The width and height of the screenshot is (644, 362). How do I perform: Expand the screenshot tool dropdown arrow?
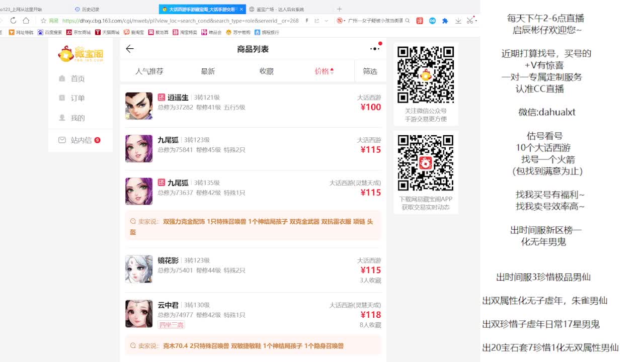tap(476, 21)
